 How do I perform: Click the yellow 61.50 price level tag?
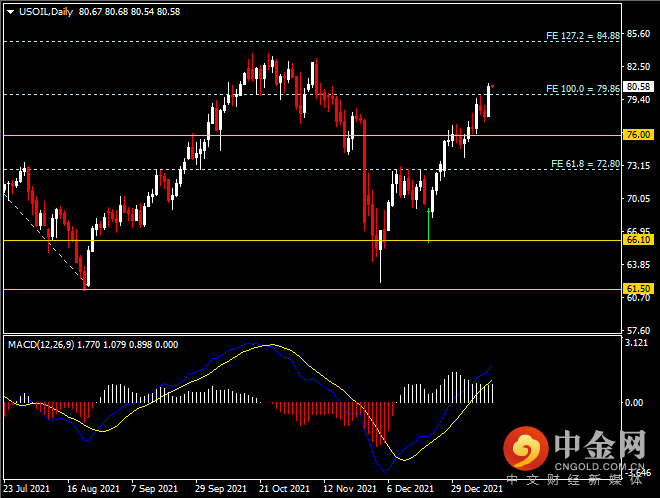coord(638,289)
